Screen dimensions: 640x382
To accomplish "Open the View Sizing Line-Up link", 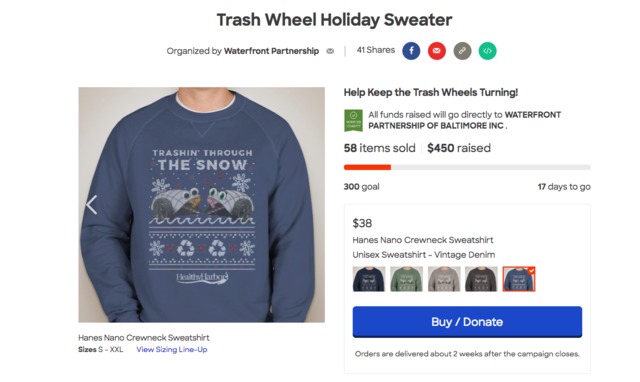I will pos(172,349).
